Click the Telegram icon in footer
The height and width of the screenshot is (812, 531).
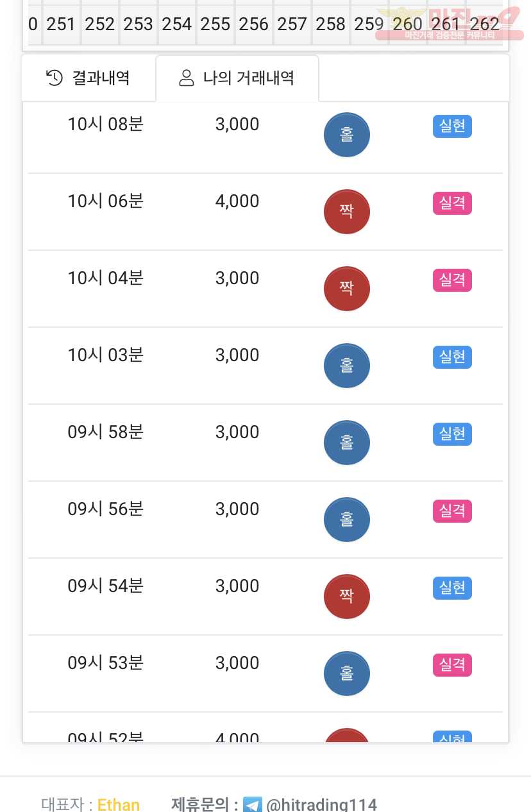(x=253, y=805)
